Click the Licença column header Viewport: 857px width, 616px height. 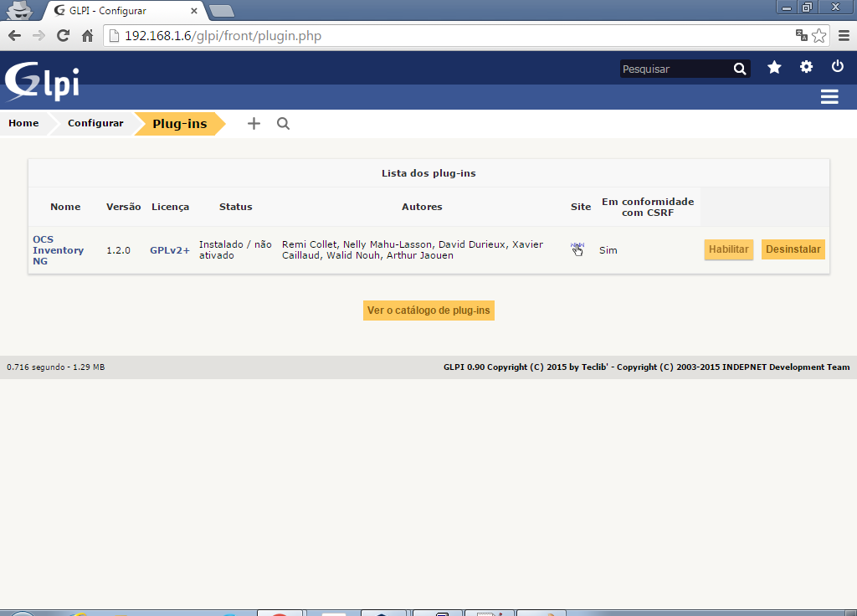tap(171, 207)
